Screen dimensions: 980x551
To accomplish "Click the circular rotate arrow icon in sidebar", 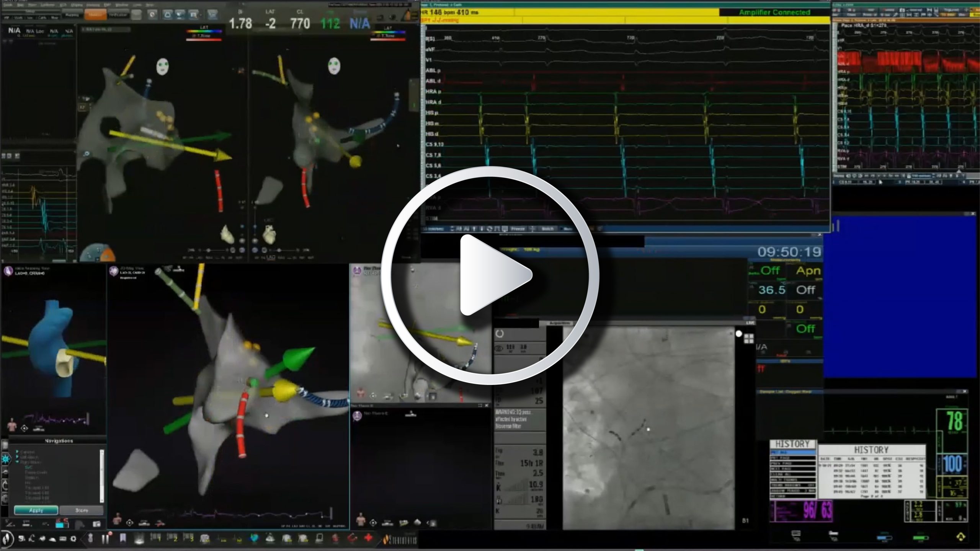I will click(x=5, y=485).
